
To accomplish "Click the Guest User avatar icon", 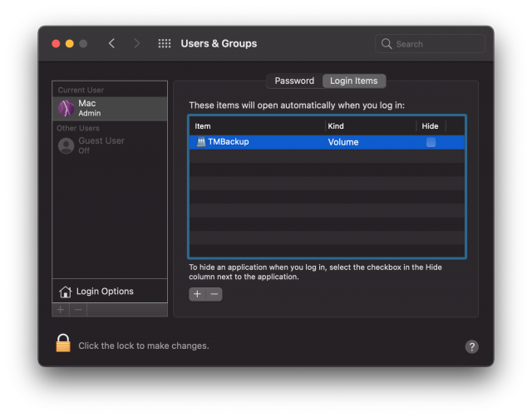I will (66, 145).
